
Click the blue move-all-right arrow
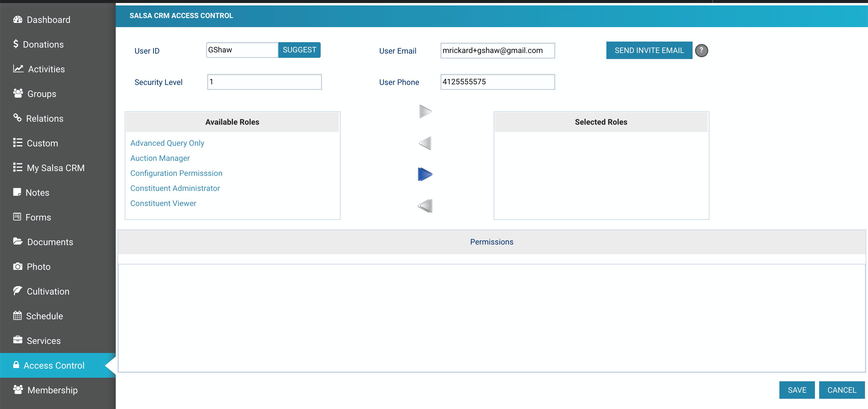425,174
